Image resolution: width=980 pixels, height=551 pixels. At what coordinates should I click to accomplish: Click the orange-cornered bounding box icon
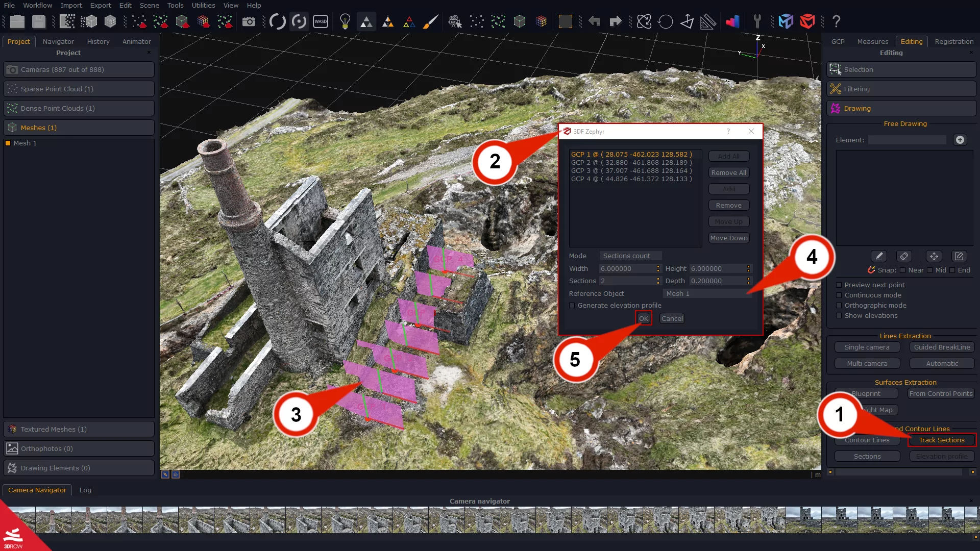[565, 21]
